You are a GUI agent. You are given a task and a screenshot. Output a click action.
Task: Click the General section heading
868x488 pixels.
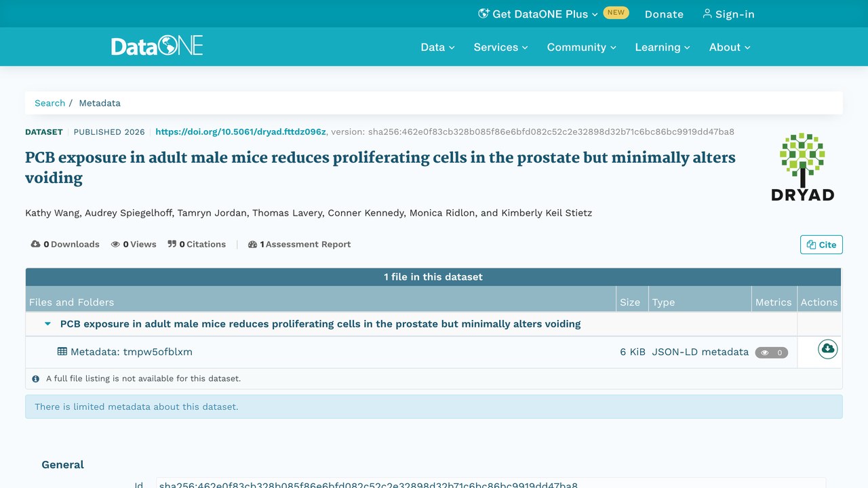[x=62, y=464]
